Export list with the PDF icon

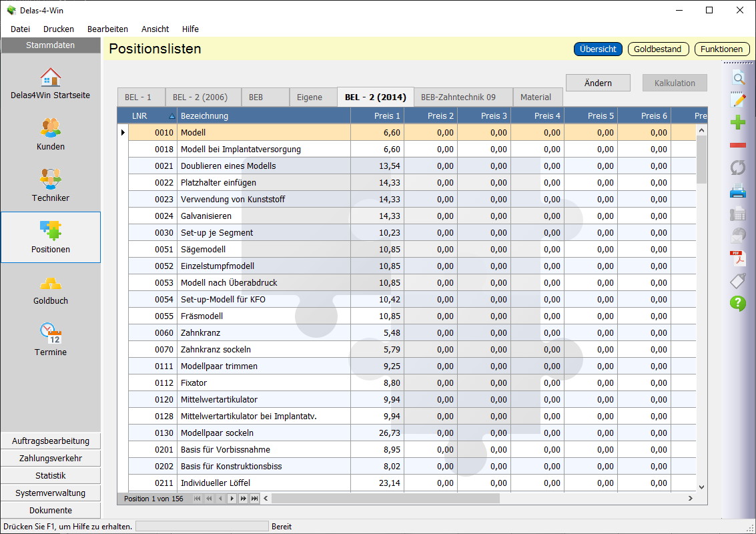pyautogui.click(x=738, y=258)
